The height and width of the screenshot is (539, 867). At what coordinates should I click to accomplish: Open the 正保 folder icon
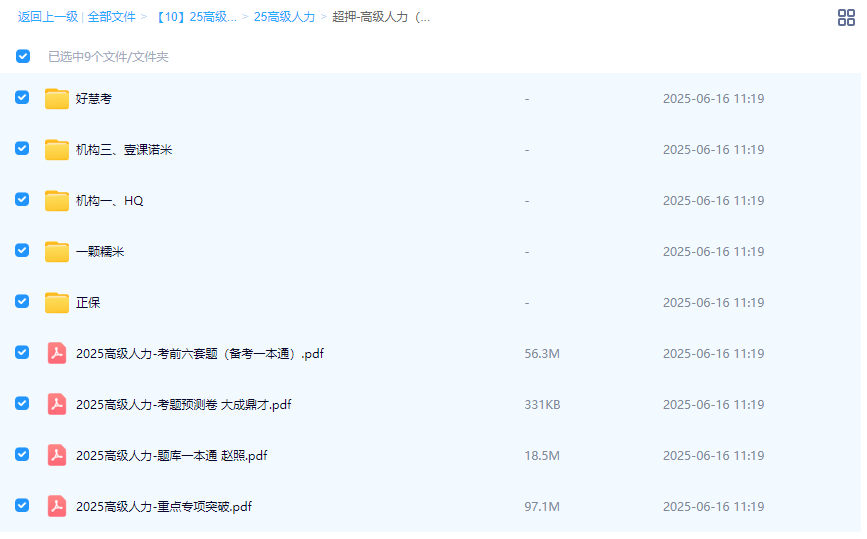click(56, 303)
